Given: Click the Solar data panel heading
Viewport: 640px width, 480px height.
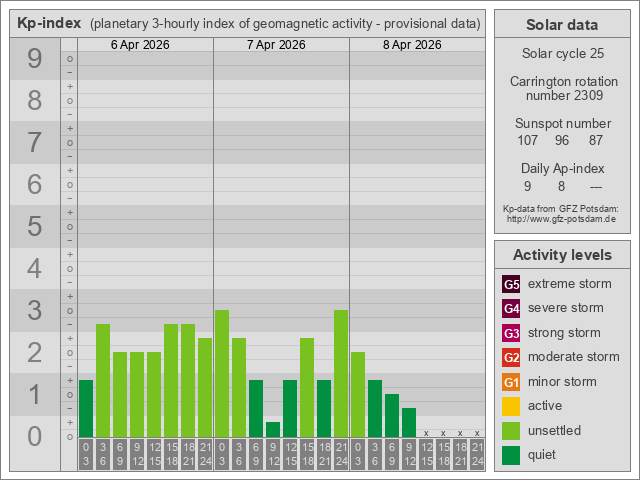Looking at the screenshot, I should pos(561,25).
